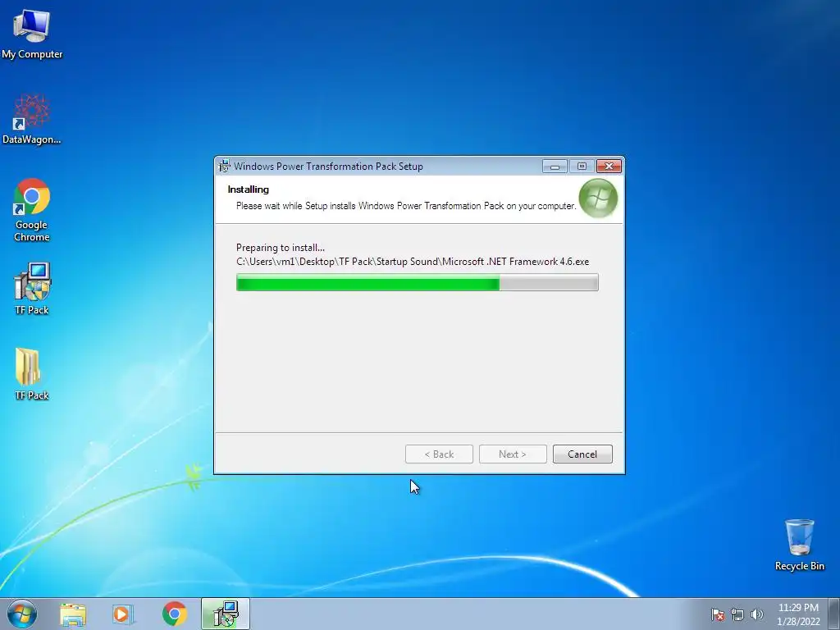This screenshot has width=840, height=630.
Task: Select the TF Pack folder icon
Action: coord(32,374)
